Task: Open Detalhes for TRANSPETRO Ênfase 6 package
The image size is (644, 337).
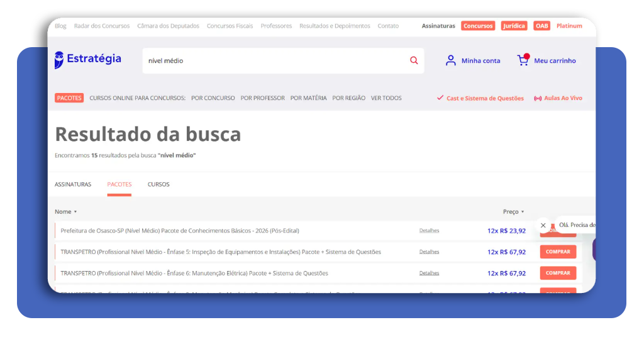Action: coord(429,273)
